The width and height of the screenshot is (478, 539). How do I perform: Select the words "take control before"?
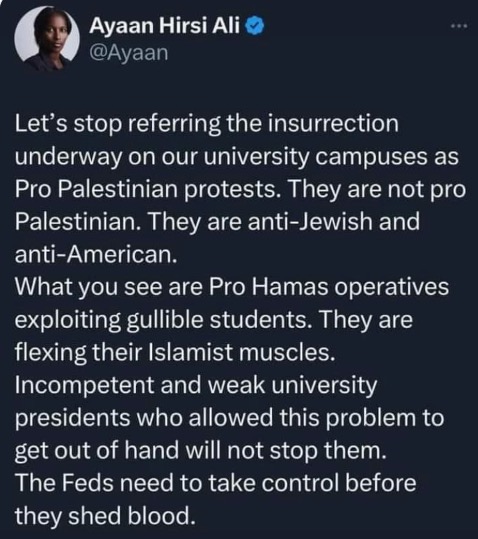(312, 483)
